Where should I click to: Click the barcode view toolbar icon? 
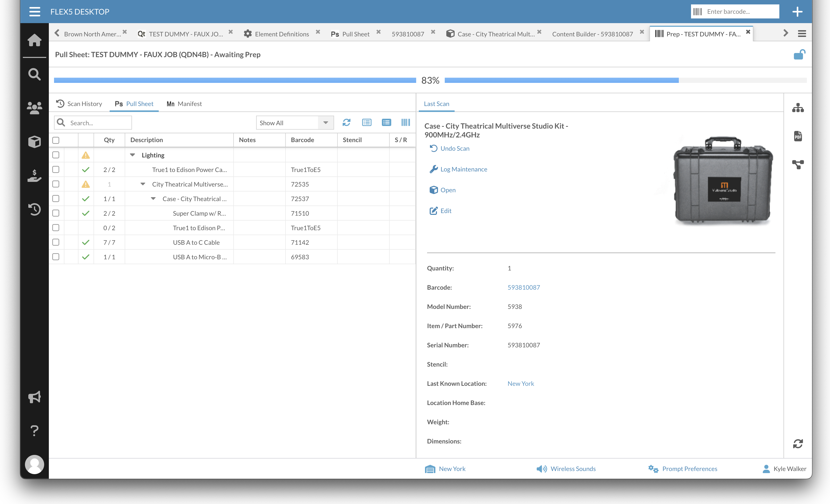click(406, 122)
